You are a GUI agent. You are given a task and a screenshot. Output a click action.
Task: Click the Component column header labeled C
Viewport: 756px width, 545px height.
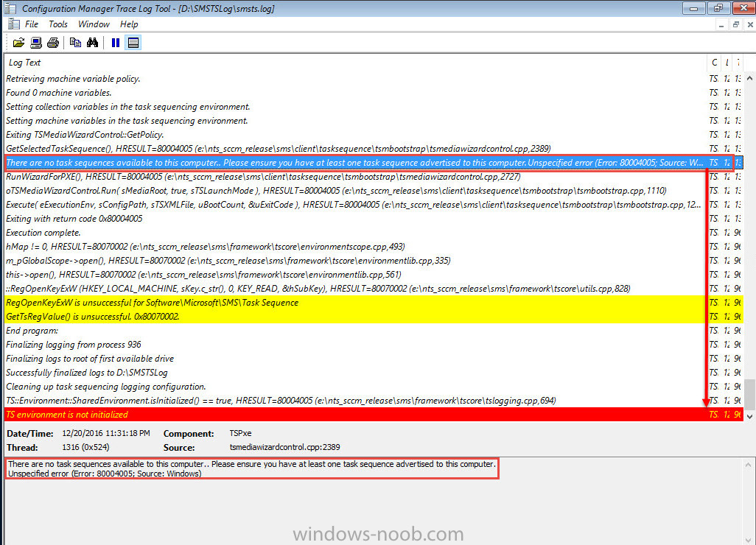click(714, 63)
